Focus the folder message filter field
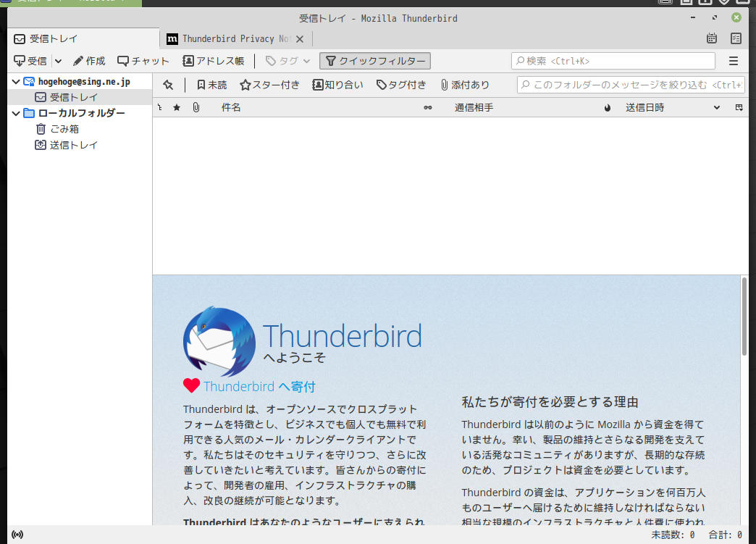The image size is (756, 544). [631, 85]
